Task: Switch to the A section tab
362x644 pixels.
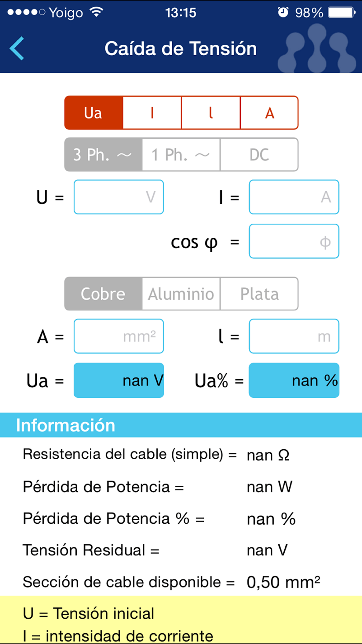Action: pos(269,113)
